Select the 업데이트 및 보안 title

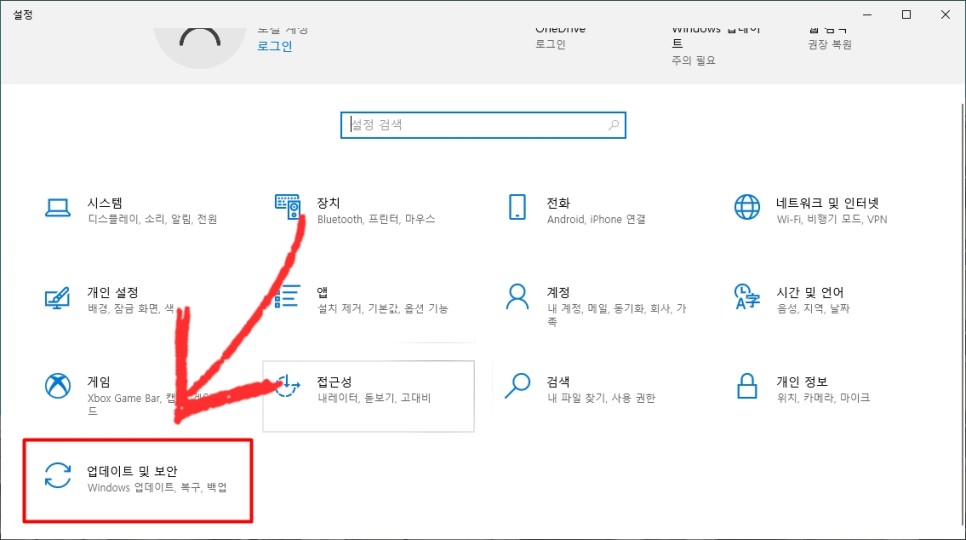pos(132,471)
